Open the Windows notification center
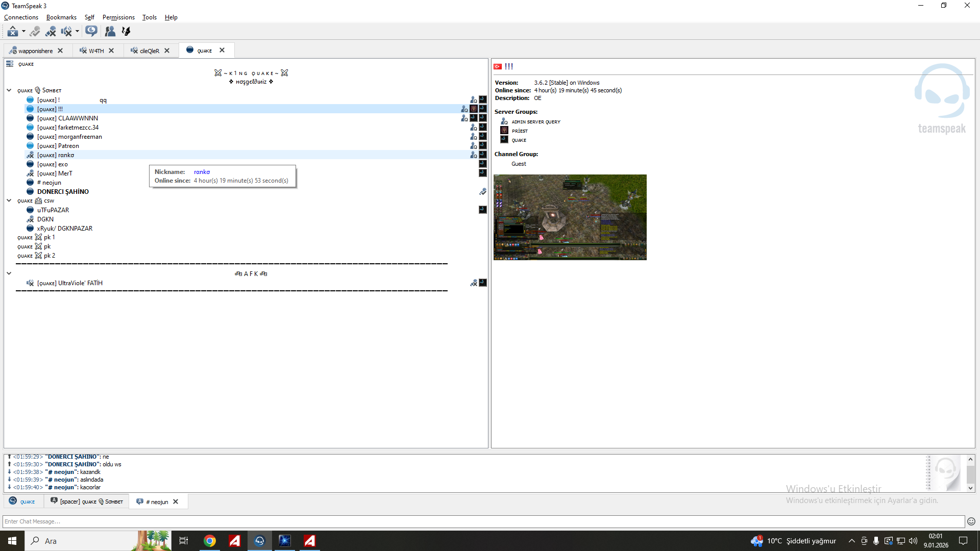 [963, 541]
